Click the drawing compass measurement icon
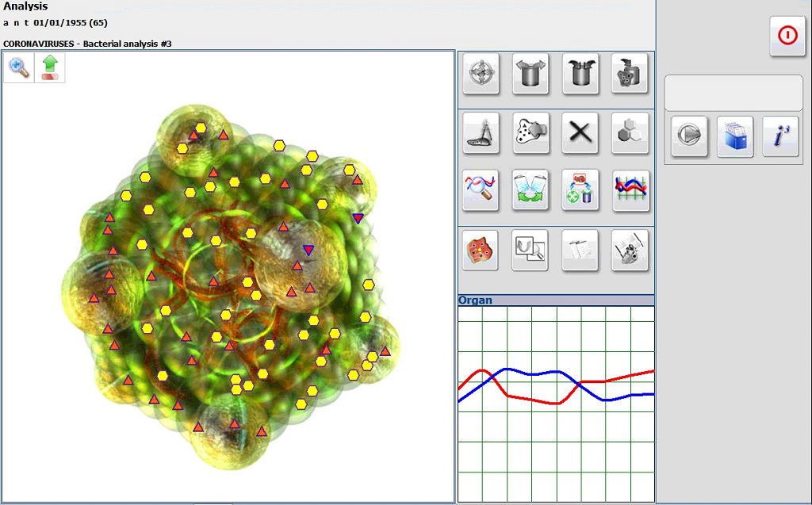The height and width of the screenshot is (505, 812). (x=481, y=132)
